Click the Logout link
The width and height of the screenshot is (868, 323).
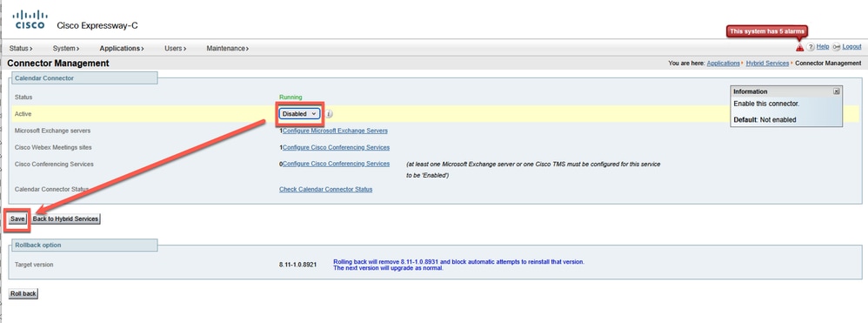click(851, 46)
